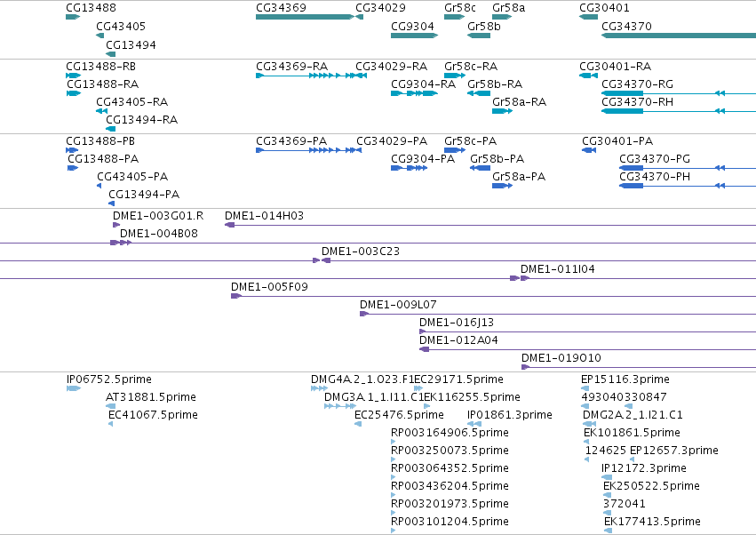Open EST label EC41067.5prime

click(153, 415)
